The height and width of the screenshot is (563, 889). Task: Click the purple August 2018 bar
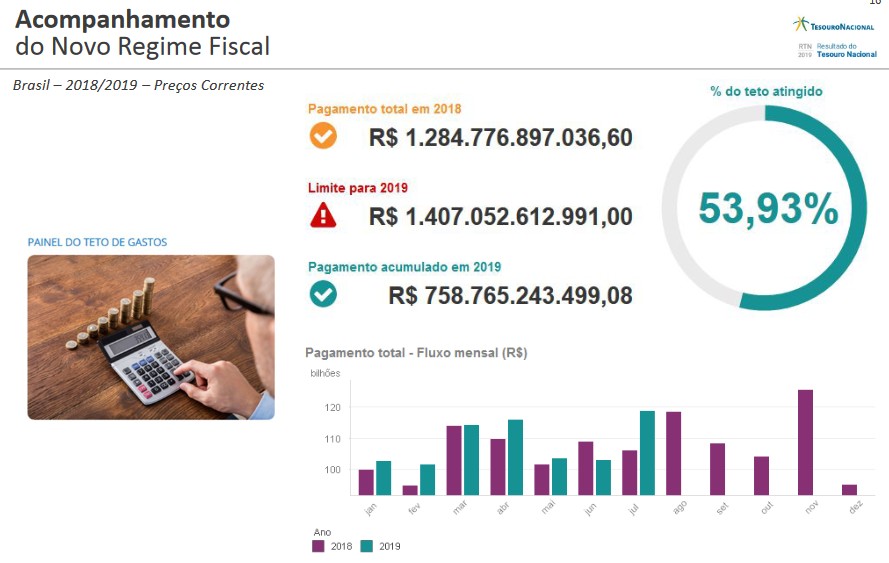coord(673,453)
